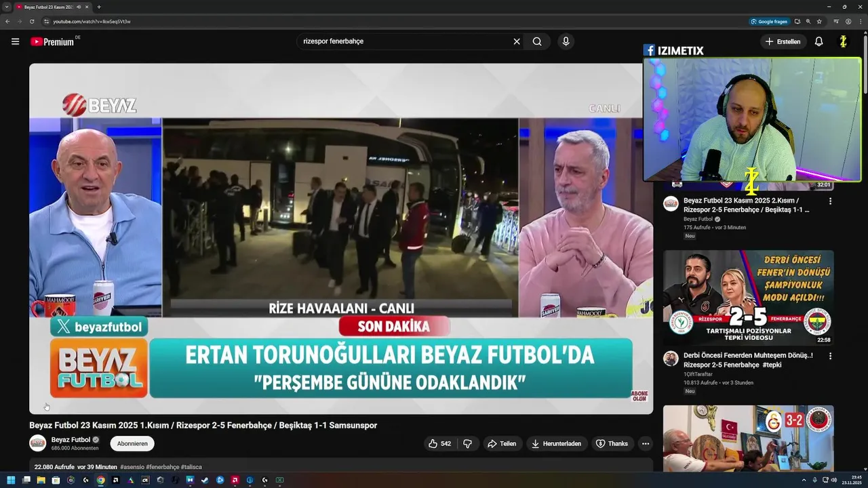868x488 pixels.
Task: Open the YouTube hamburger guide menu
Action: [15, 41]
